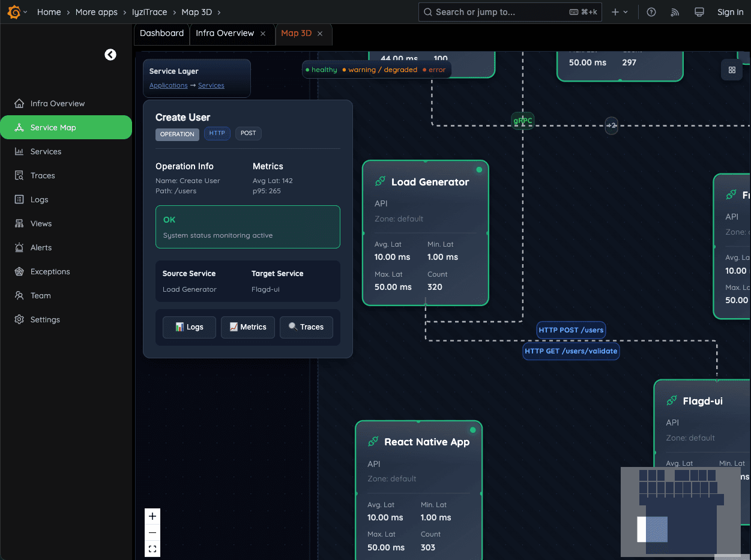Expand the +2 collapsed edge badge
751x560 pixels.
[x=611, y=125]
